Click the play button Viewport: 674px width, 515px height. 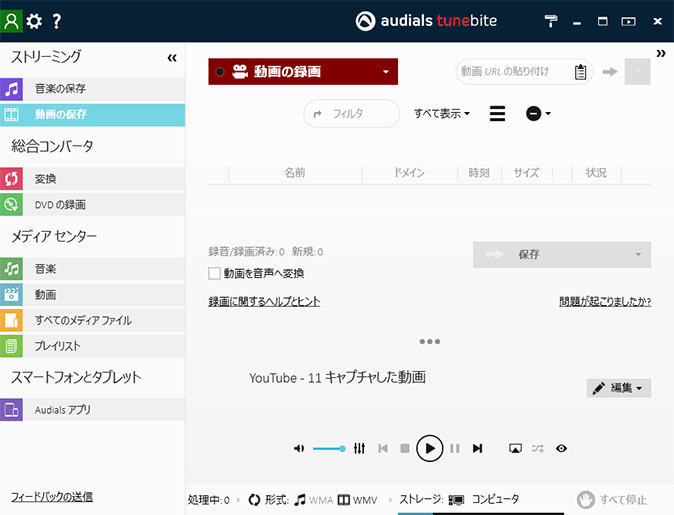point(429,448)
